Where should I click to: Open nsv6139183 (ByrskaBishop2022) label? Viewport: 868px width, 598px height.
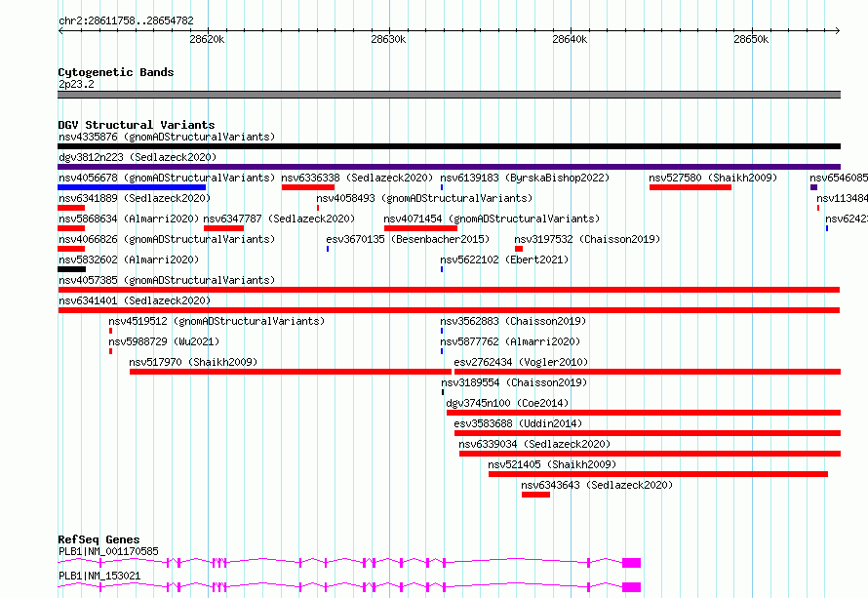point(525,178)
